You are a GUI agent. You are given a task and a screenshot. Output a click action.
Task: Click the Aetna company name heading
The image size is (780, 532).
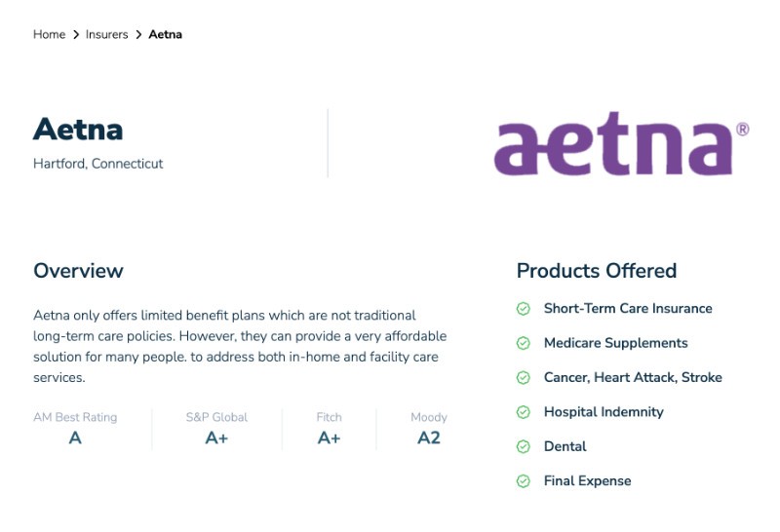(x=78, y=130)
